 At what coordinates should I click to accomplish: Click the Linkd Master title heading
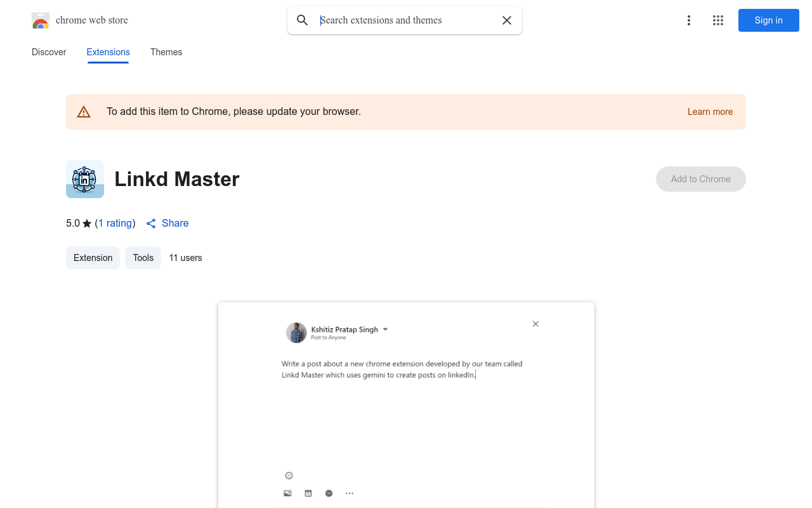(x=177, y=179)
